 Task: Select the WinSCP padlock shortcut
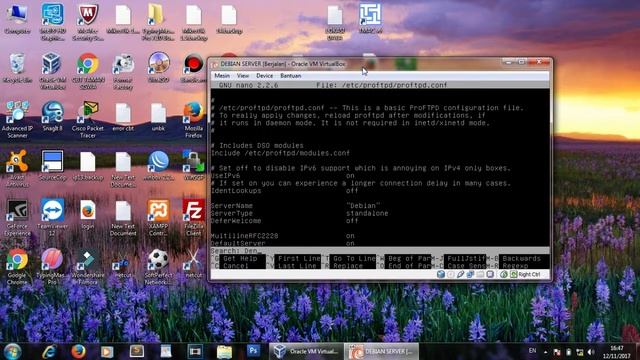[x=193, y=165]
